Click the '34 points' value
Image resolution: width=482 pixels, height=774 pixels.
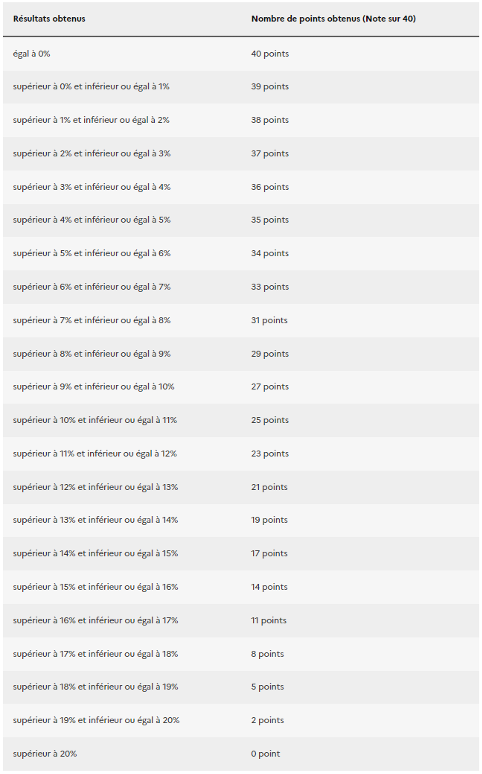270,253
